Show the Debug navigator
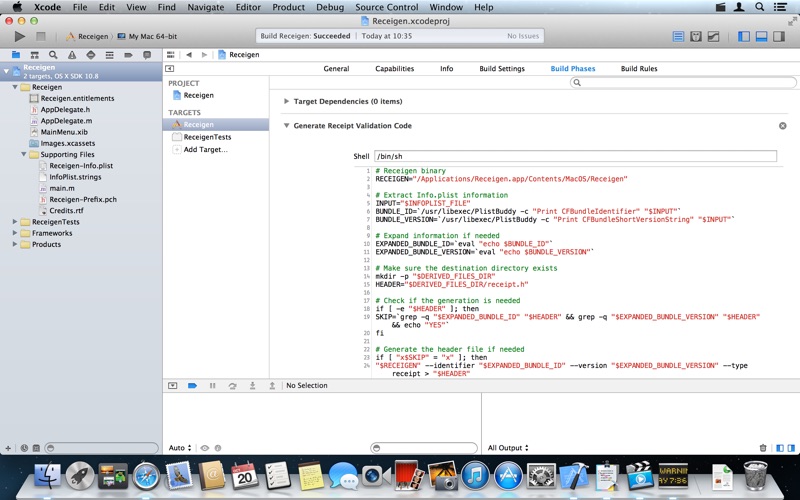Image resolution: width=800 pixels, height=500 pixels. [109, 55]
